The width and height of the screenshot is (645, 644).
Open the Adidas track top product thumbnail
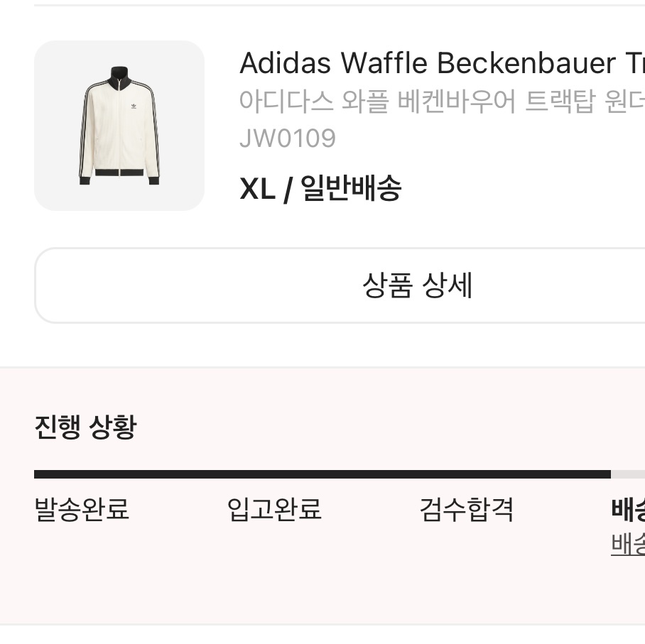[x=119, y=126]
